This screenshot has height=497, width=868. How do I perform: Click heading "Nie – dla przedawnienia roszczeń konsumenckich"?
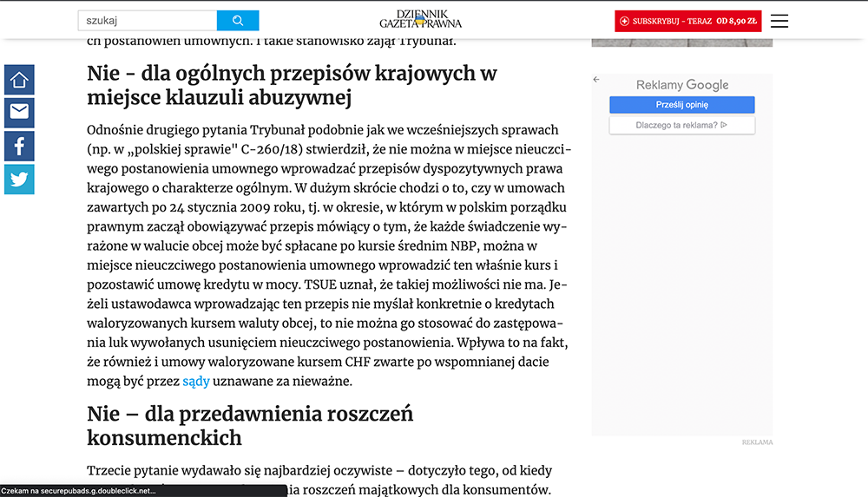click(x=250, y=424)
